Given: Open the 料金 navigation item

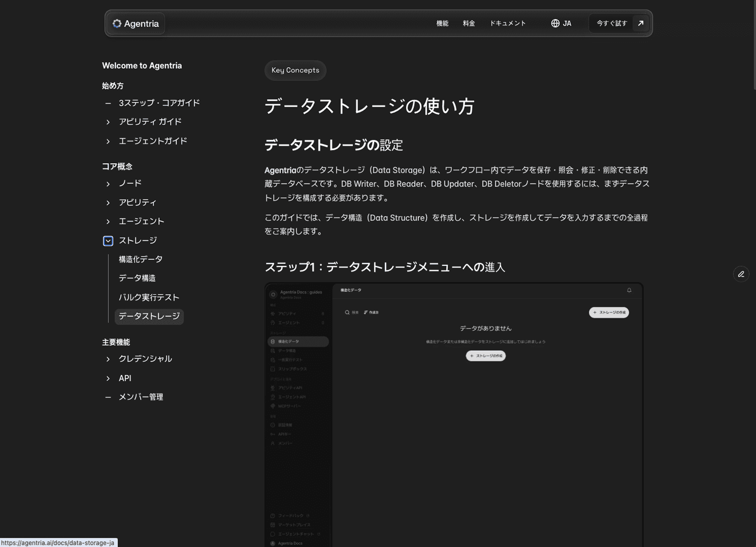Looking at the screenshot, I should pos(469,23).
